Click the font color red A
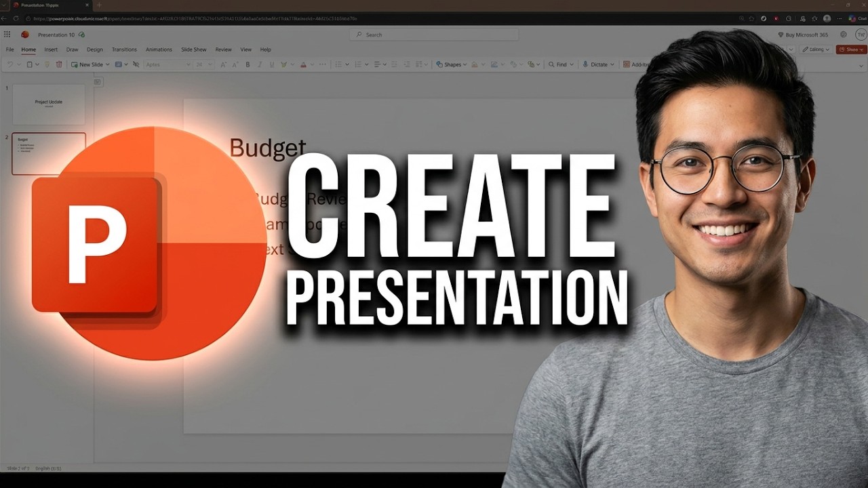 pos(303,64)
